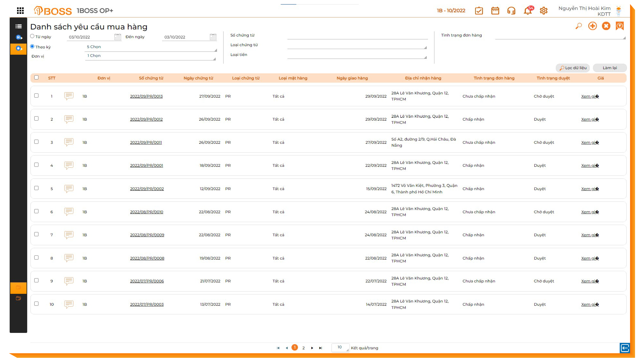644x362 pixels.
Task: Toggle the sidebar list menu icon
Action: tap(19, 26)
